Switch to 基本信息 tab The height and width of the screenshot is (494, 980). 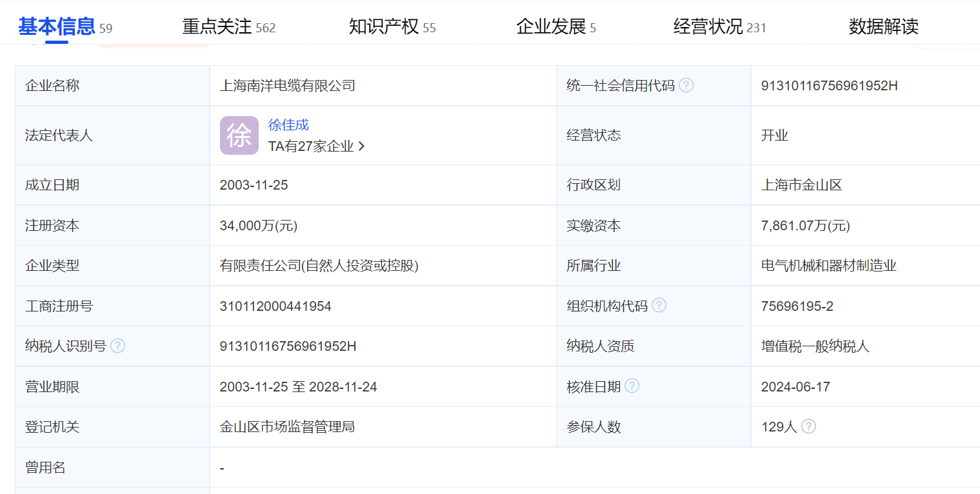(65, 26)
